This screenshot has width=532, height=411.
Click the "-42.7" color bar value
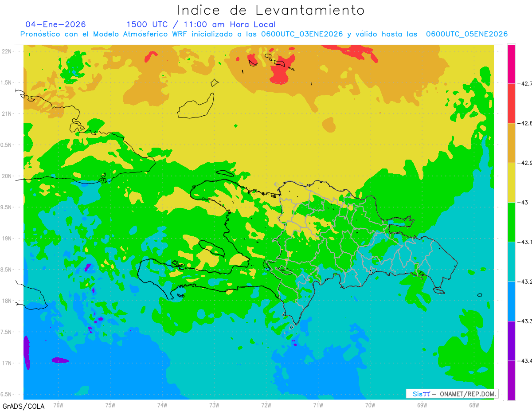pyautogui.click(x=525, y=83)
